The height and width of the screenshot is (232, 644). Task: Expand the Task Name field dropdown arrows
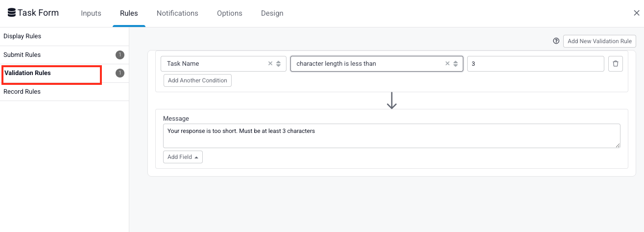point(279,64)
